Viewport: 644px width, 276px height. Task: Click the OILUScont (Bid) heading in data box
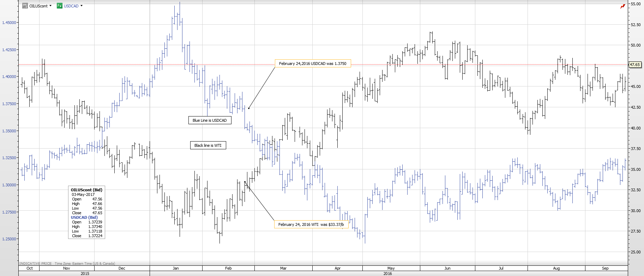[x=86, y=190]
